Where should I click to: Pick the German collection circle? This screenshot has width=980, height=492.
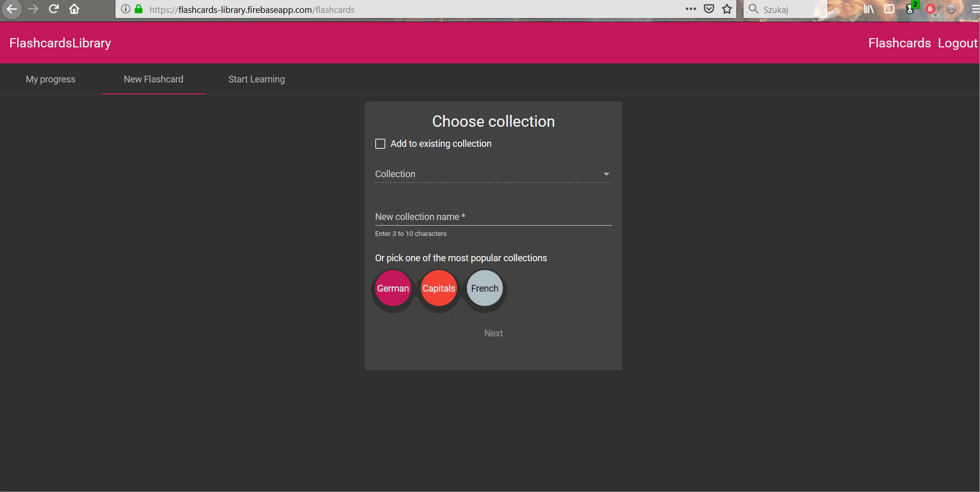pos(393,288)
